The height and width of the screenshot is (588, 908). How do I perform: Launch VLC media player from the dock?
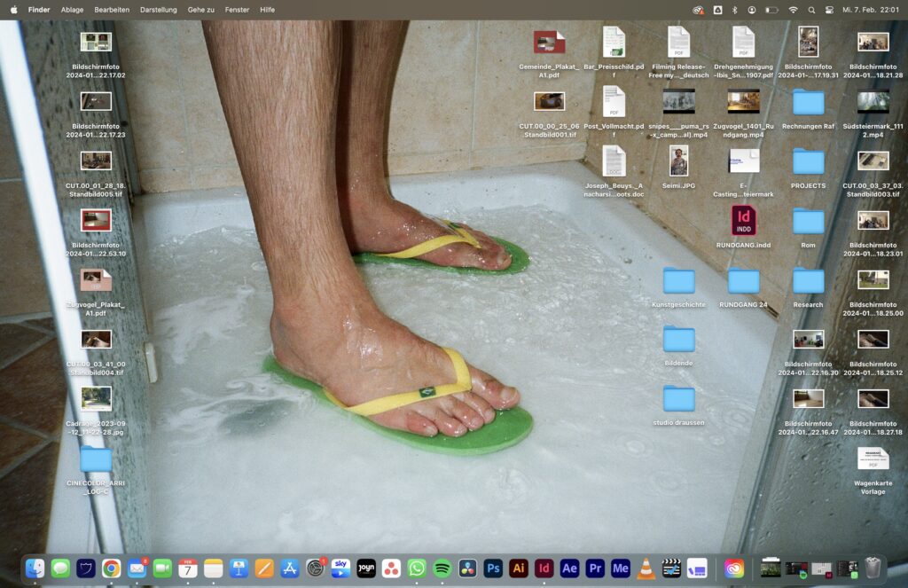[x=646, y=568]
